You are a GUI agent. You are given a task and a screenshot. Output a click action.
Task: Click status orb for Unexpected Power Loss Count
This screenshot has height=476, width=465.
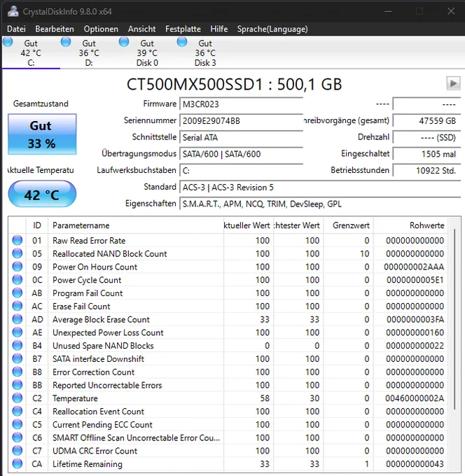point(18,332)
